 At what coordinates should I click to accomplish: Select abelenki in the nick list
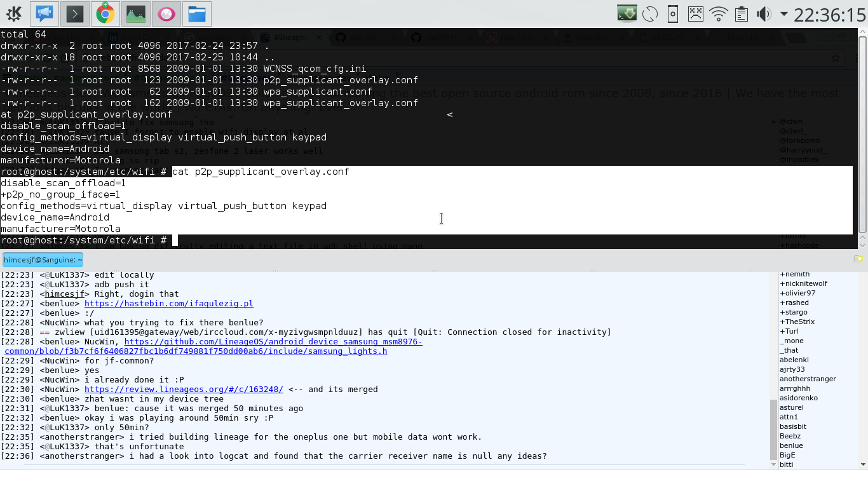tap(794, 360)
